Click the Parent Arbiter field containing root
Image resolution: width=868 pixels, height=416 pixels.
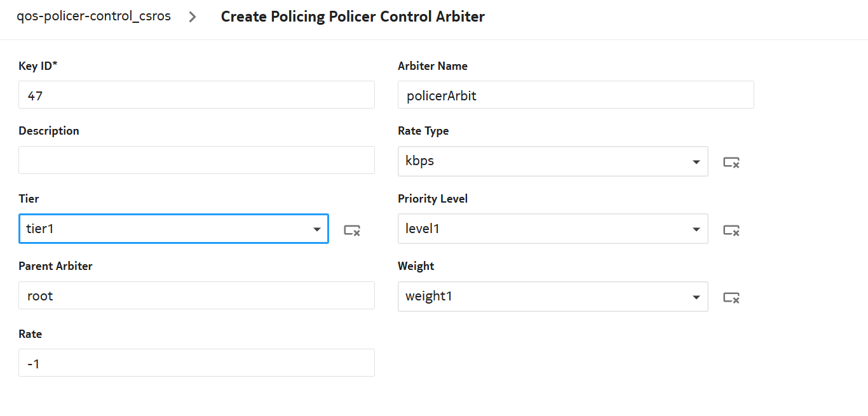click(x=196, y=295)
